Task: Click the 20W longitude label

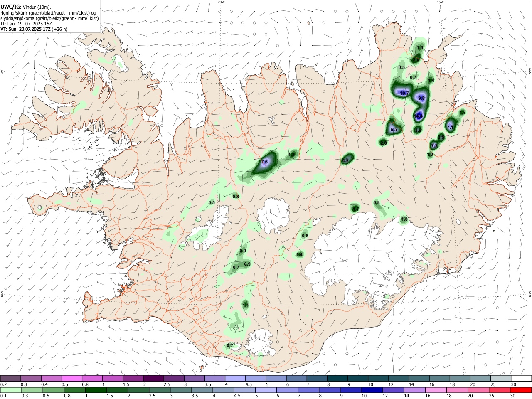Action: point(222,2)
